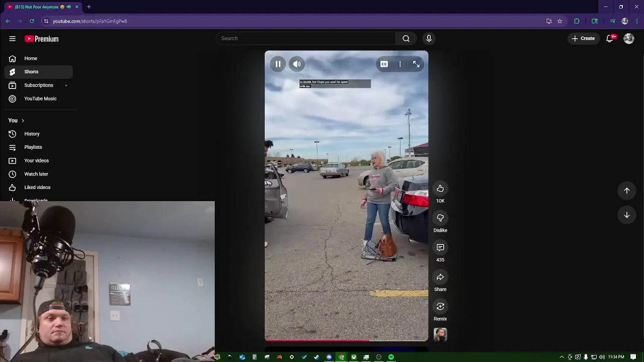This screenshot has width=644, height=362.
Task: Remix this short
Action: coord(440,306)
